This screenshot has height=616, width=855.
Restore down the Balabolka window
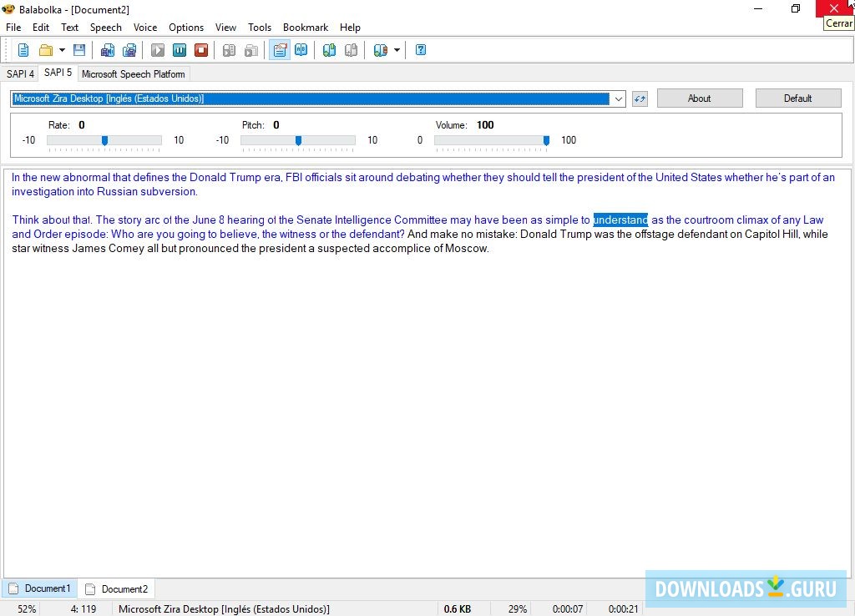[796, 8]
